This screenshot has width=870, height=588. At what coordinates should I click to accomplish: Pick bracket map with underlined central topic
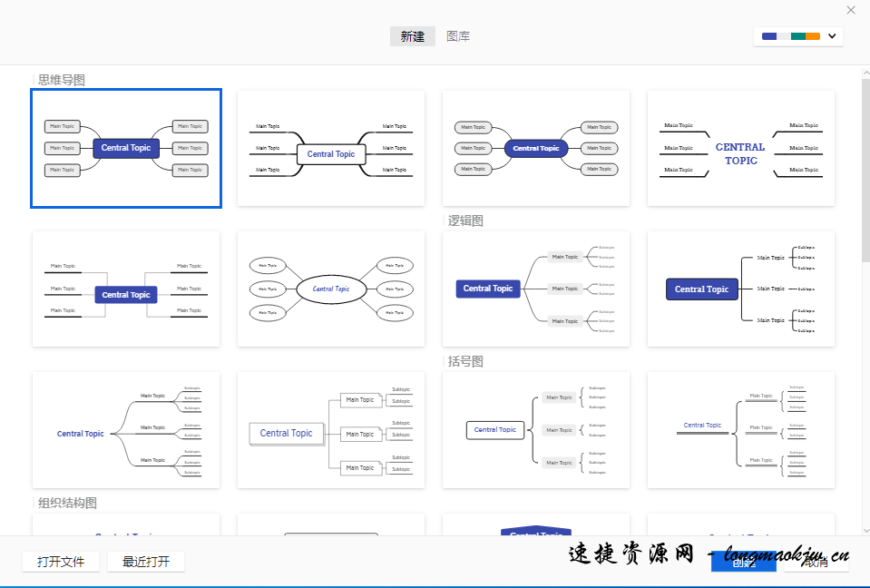740,430
